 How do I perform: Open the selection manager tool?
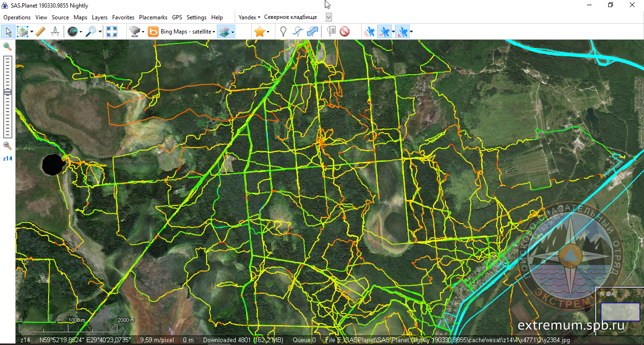(23, 32)
